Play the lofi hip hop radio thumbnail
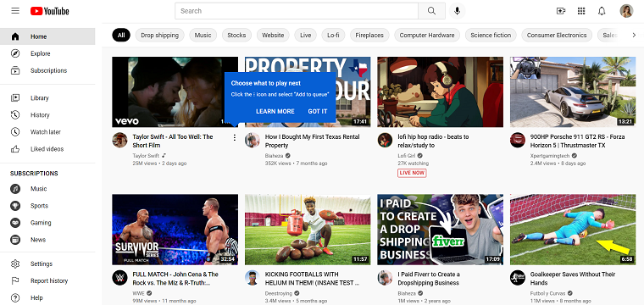This screenshot has height=305, width=644. click(x=441, y=92)
